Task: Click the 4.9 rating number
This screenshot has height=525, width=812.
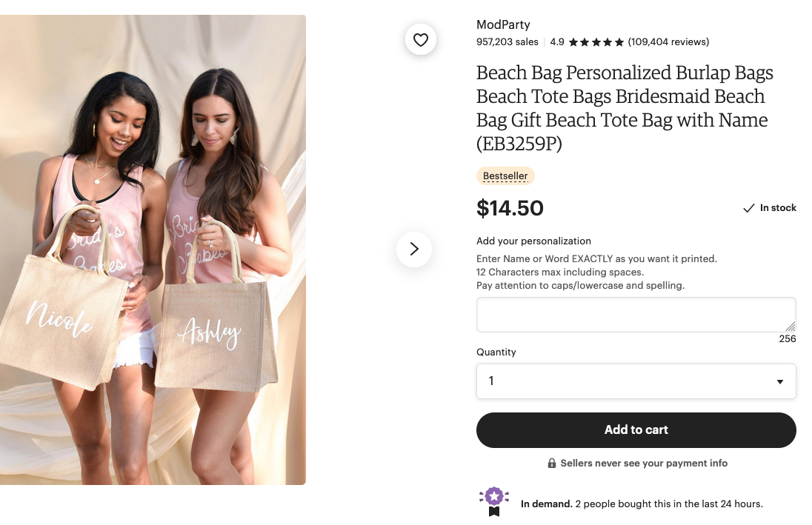Action: pyautogui.click(x=557, y=42)
